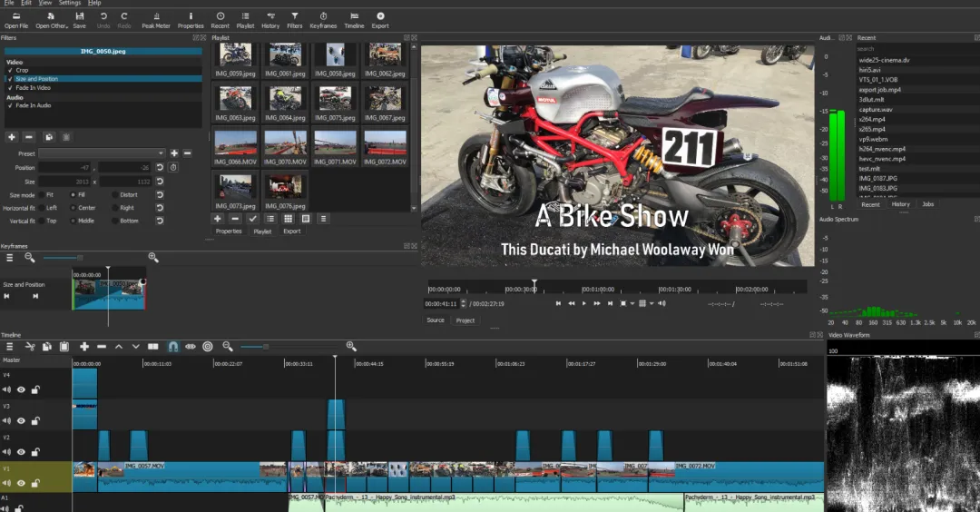Expand the player grid options dropdown
980x512 pixels.
click(x=652, y=303)
